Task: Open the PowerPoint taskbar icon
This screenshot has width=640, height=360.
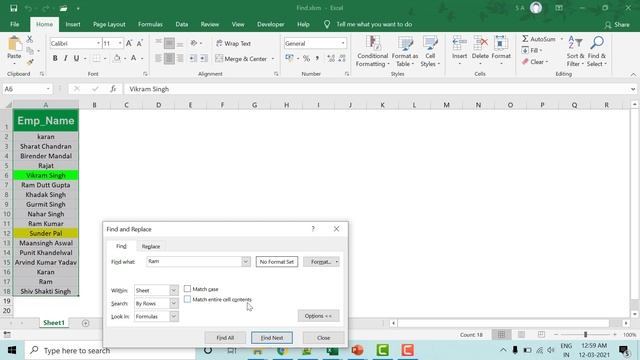Action: (357, 350)
